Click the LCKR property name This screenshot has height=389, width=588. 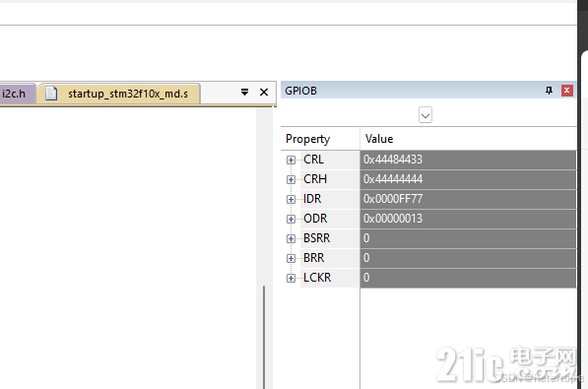(x=317, y=278)
